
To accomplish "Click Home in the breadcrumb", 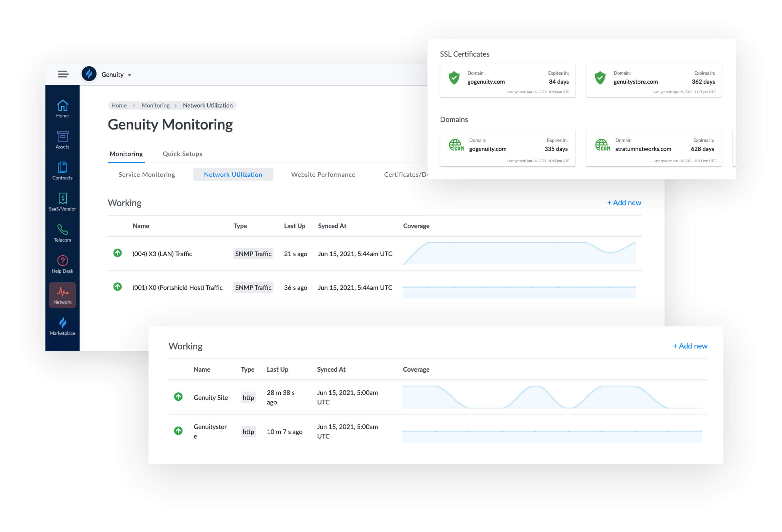I will (x=119, y=105).
